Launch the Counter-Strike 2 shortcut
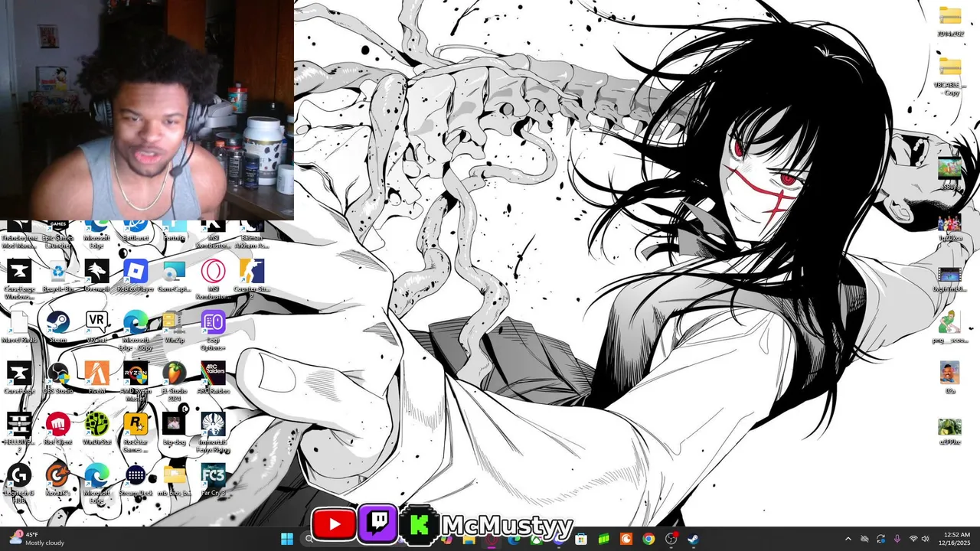The width and height of the screenshot is (980, 551). [252, 276]
